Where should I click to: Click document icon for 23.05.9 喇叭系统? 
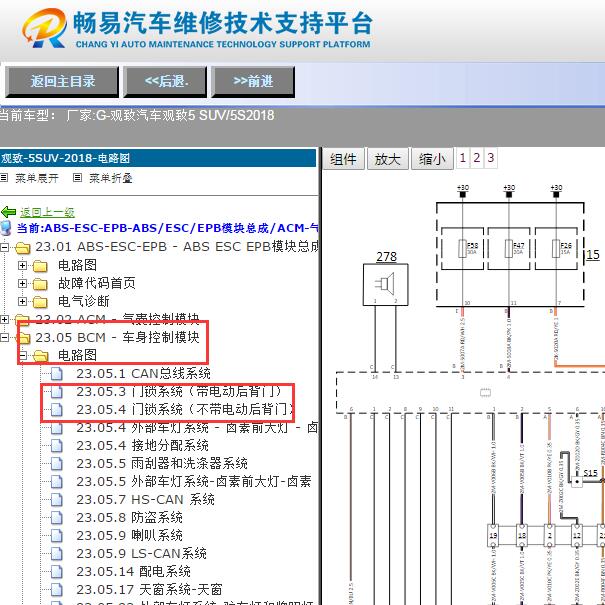click(57, 536)
